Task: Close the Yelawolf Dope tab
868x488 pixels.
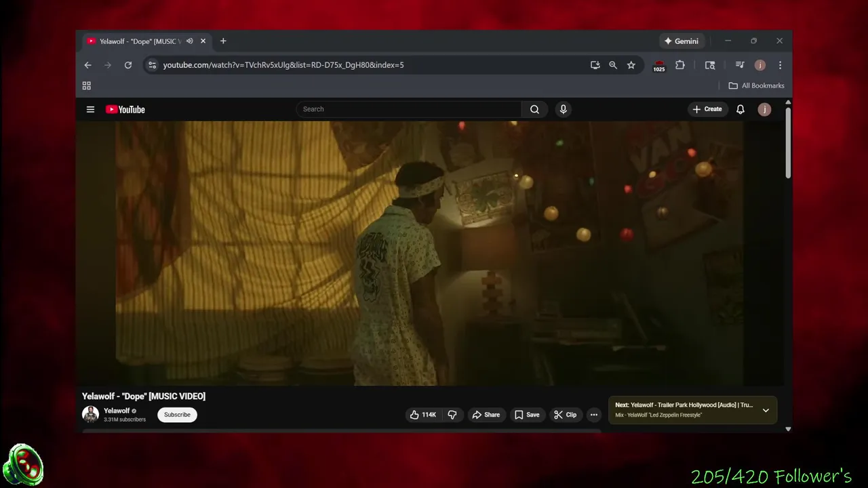Action: tap(203, 41)
